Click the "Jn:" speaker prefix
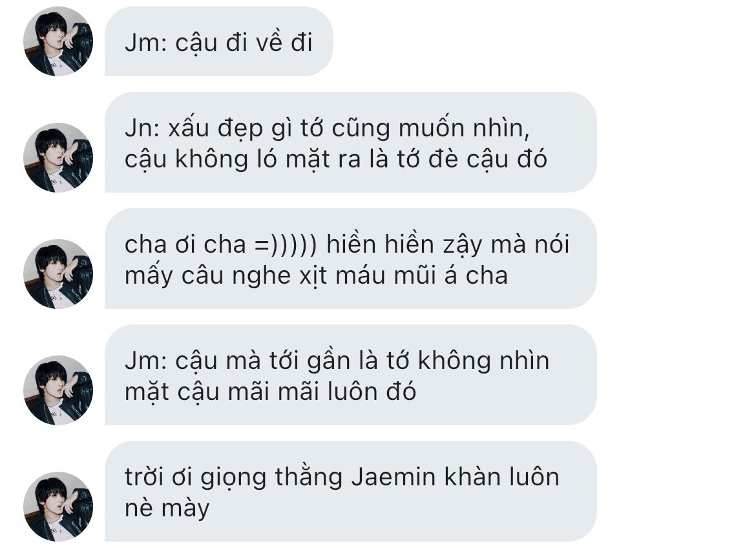This screenshot has width=756, height=548. [142, 129]
